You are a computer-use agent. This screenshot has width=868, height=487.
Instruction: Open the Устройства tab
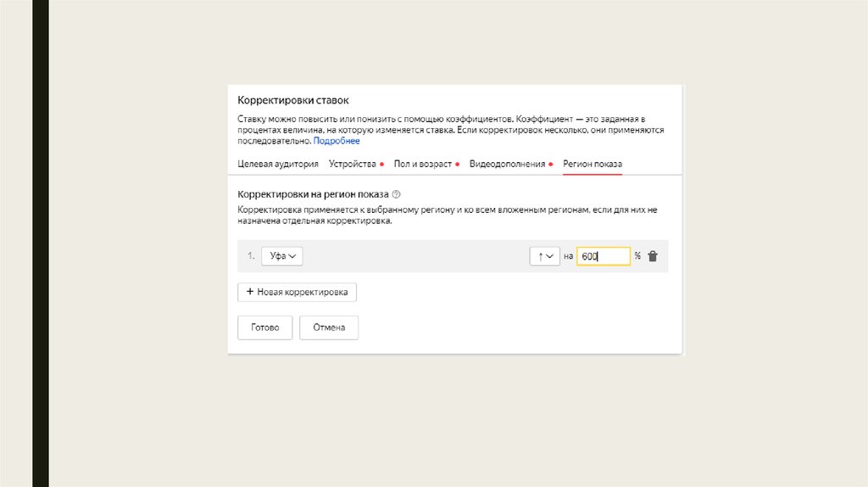point(352,164)
